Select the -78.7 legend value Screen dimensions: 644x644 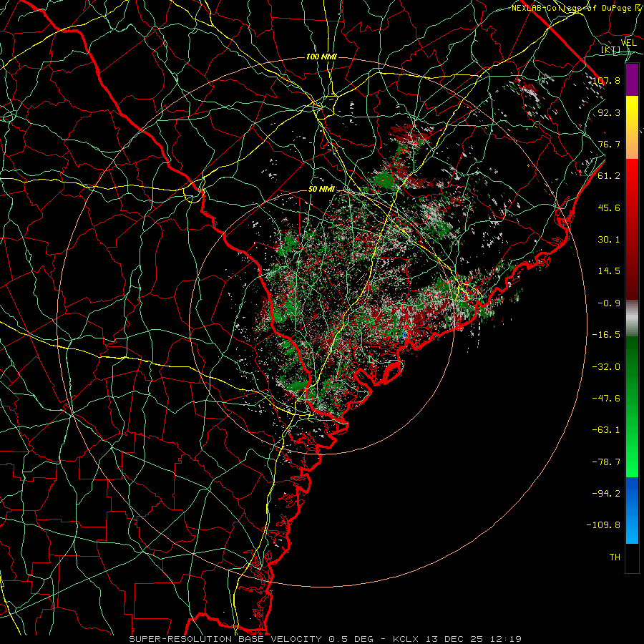(606, 462)
